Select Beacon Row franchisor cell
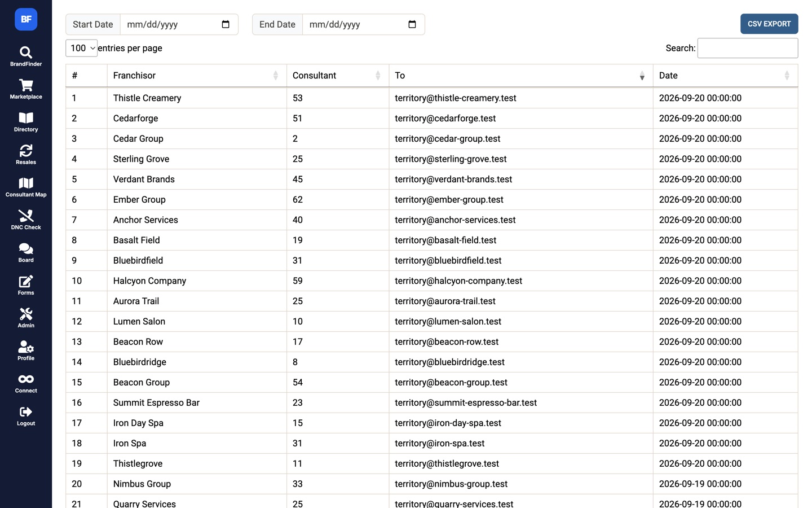 [197, 342]
